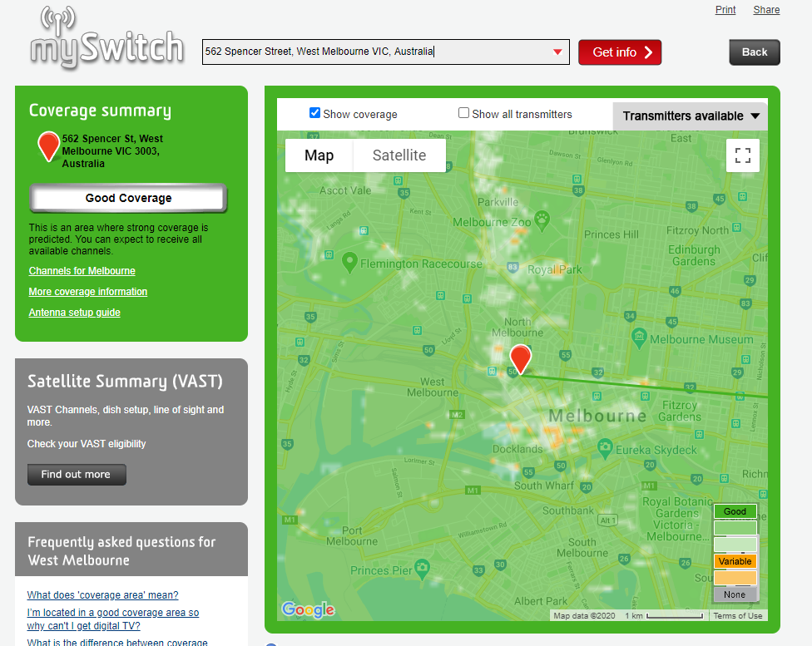Screen dimensions: 812x646
Task: Click the Eureka Skydeck camera marker
Action: 605,448
